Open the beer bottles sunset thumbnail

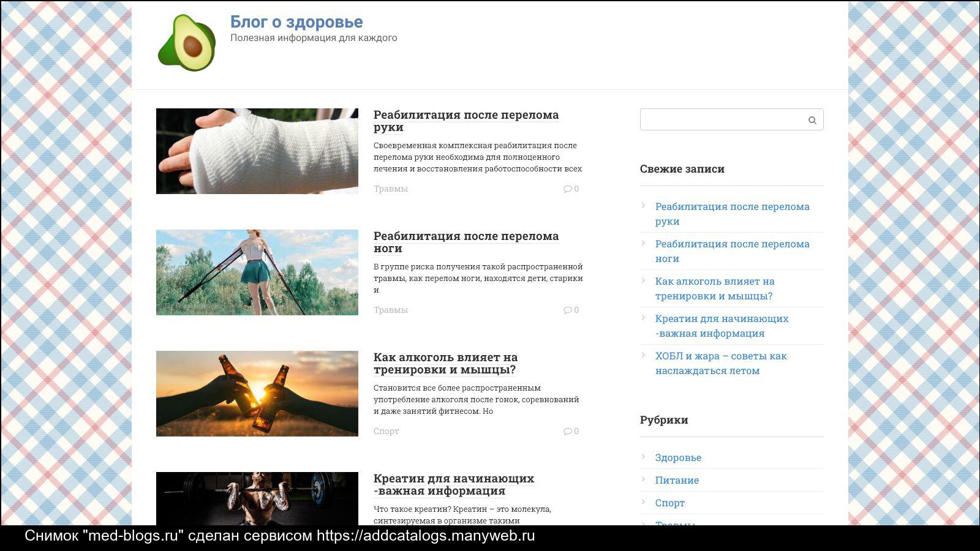pos(257,394)
